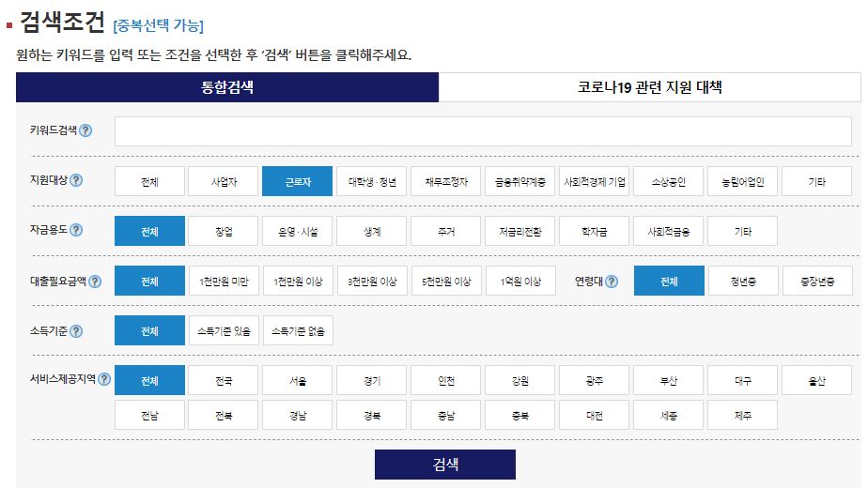Open help icon next to 소득기준
868x488 pixels.
coord(76,331)
